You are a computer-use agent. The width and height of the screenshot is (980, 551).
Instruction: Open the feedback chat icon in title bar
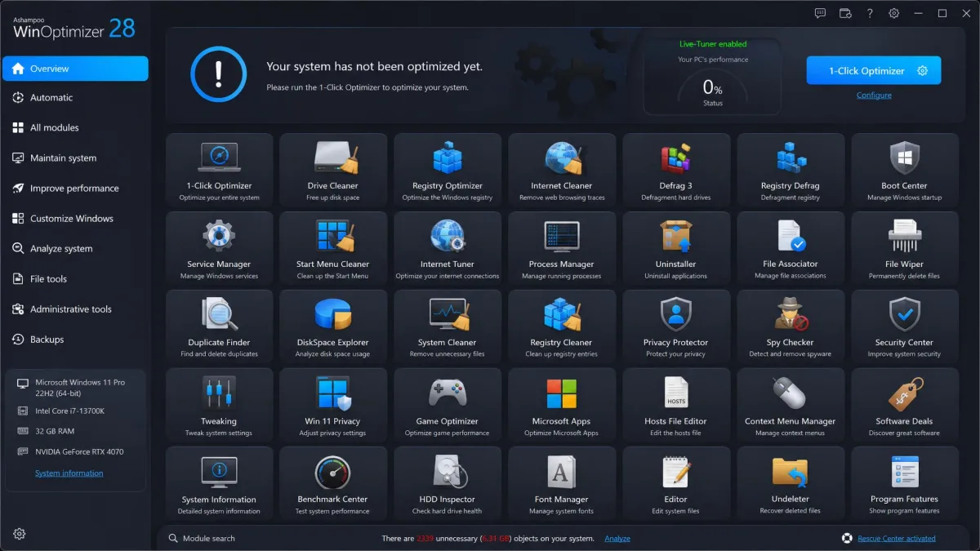tap(821, 13)
